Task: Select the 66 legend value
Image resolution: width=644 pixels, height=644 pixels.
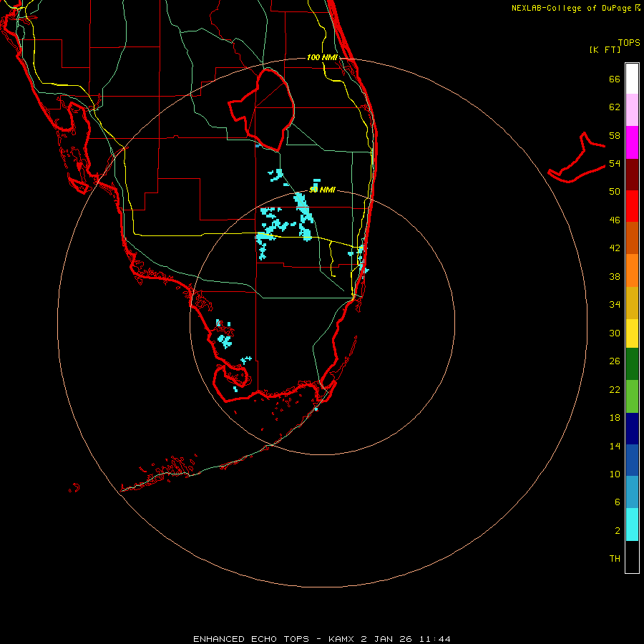Action: (x=615, y=79)
